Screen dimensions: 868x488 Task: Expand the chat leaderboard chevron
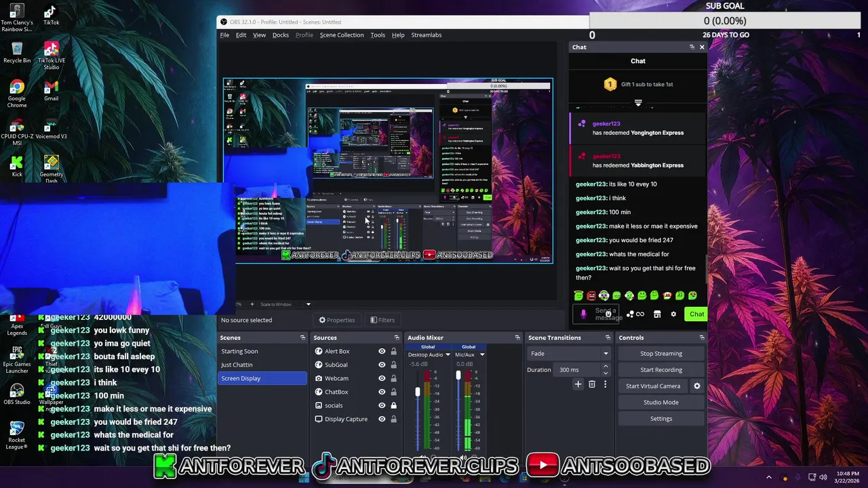638,103
